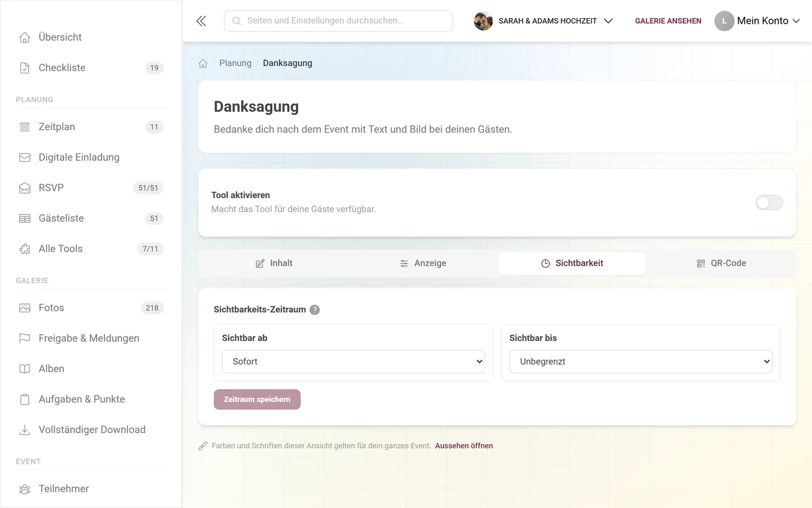This screenshot has height=508, width=812.
Task: Expand Sarah & Adams Hochzeit event selector
Action: point(544,21)
